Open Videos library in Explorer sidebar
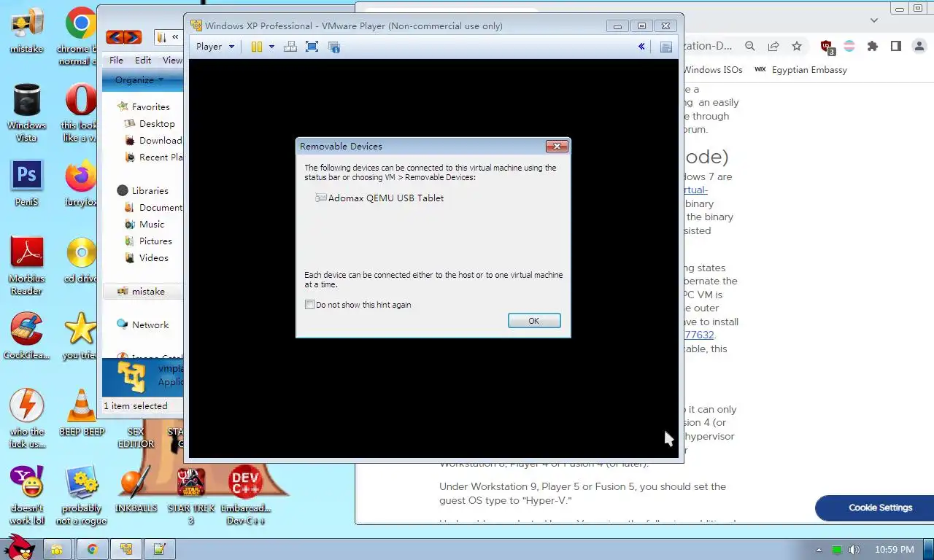This screenshot has width=934, height=560. click(x=153, y=257)
